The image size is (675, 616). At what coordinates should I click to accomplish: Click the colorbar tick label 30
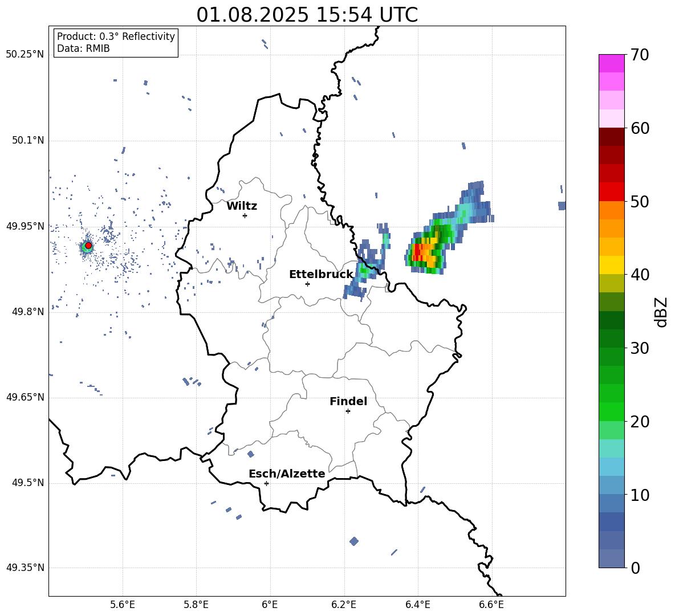640,348
